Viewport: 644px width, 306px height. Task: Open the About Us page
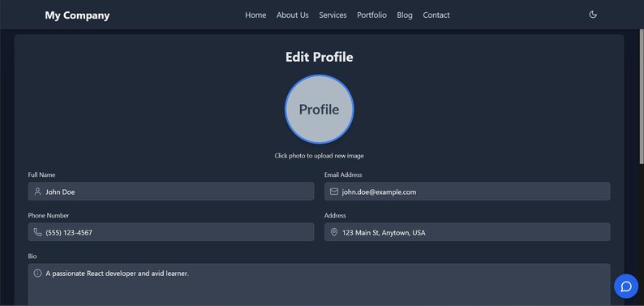click(x=293, y=15)
